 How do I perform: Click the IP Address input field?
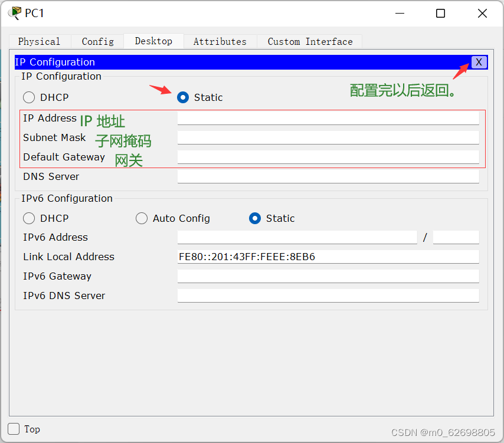tap(328, 118)
